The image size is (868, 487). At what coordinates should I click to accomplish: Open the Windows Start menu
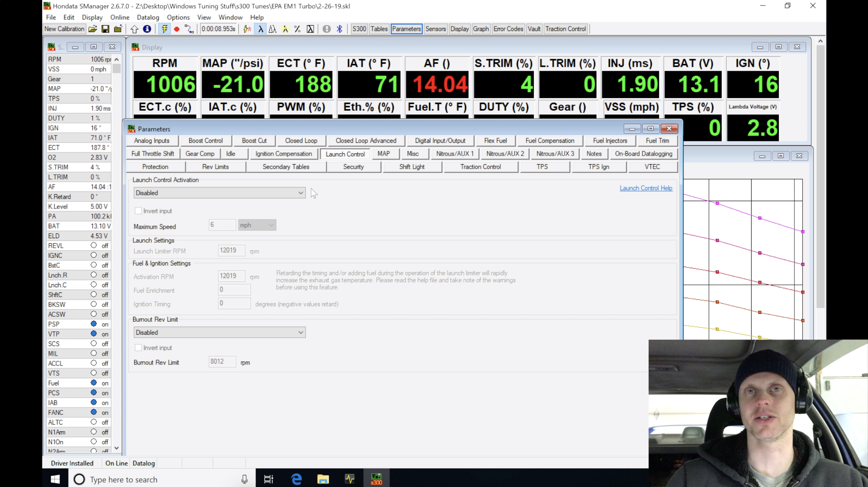coord(55,479)
